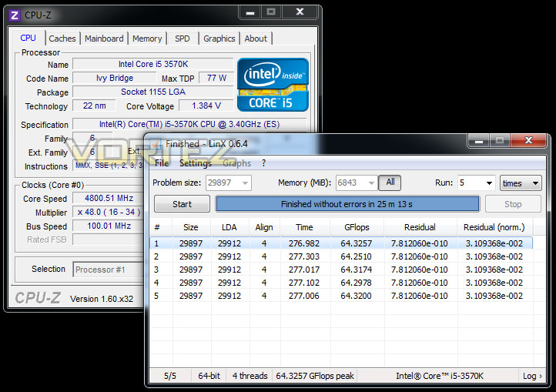Click the 4 threads status bar entry
This screenshot has width=556, height=392.
[x=250, y=376]
